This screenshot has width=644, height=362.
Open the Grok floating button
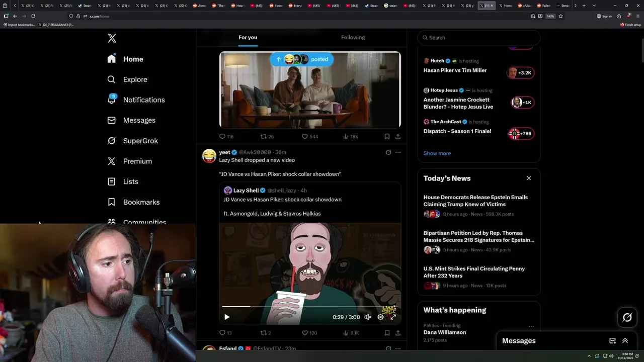tap(627, 317)
